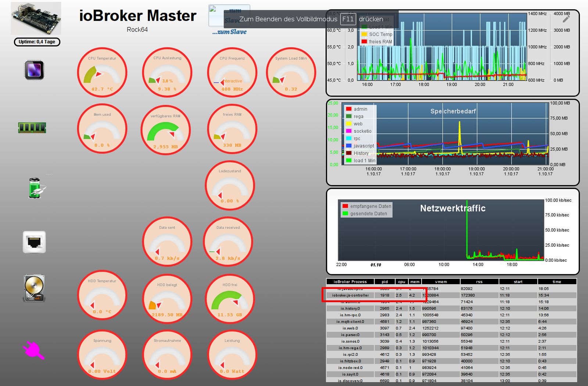Viewport: 588px width, 386px height.
Task: Toggle SOC Temp legend in top chart
Action: tap(377, 34)
